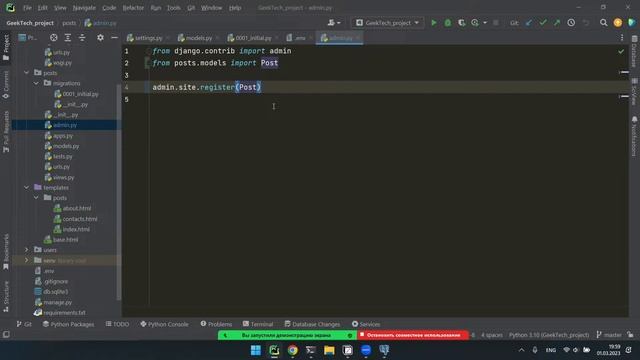
Task: Click the gray Stop button in toolbar
Action: (x=496, y=23)
